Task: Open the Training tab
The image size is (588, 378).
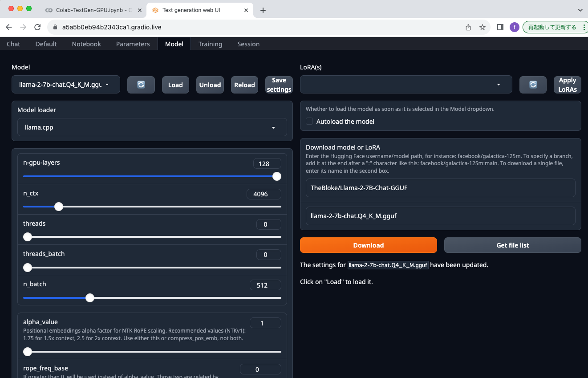Action: tap(210, 44)
